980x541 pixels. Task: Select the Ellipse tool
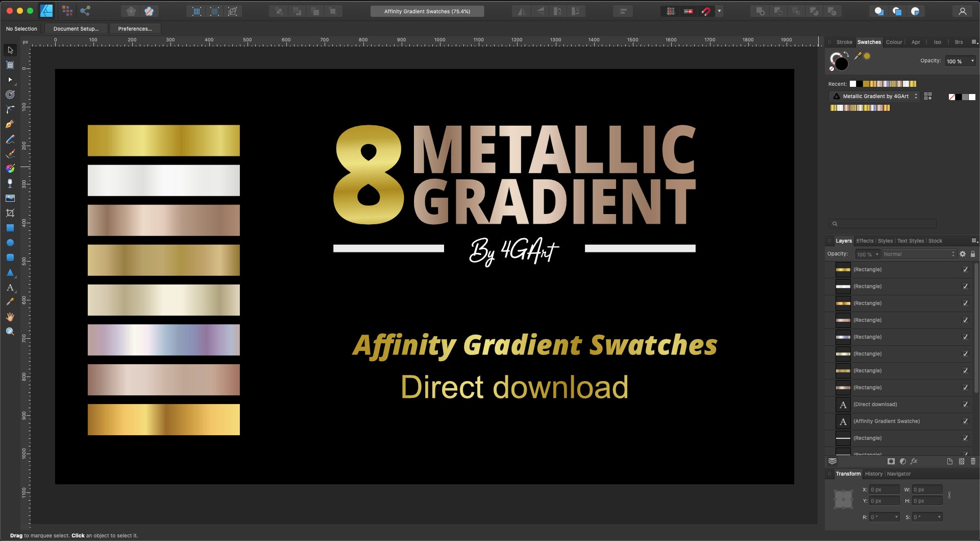point(10,243)
